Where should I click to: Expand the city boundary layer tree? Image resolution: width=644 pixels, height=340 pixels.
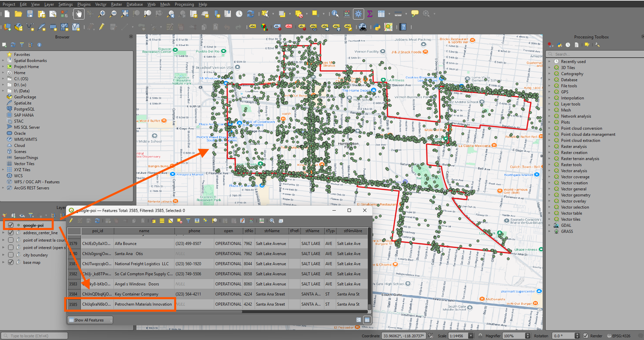pos(3,255)
